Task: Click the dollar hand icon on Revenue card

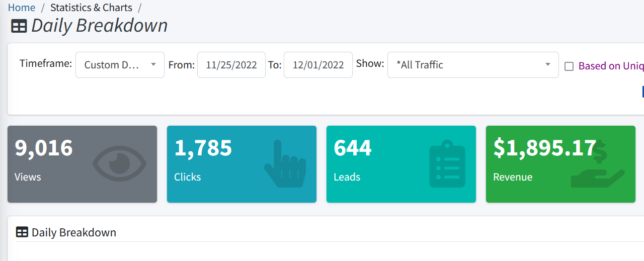Action: (598, 166)
